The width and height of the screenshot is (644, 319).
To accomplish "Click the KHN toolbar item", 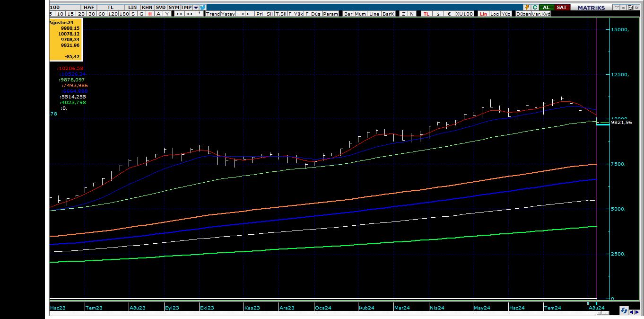I will [148, 8].
